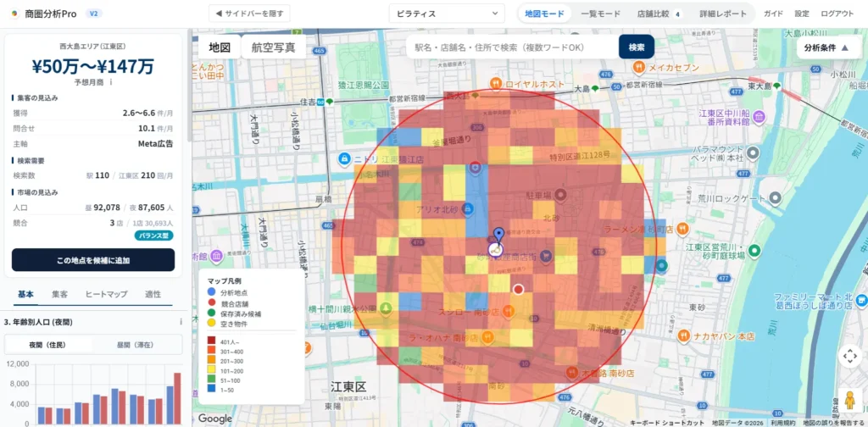This screenshot has height=427, width=868.
Task: Click the 江東区中川船番所資料館 museum marker
Action: (x=759, y=117)
